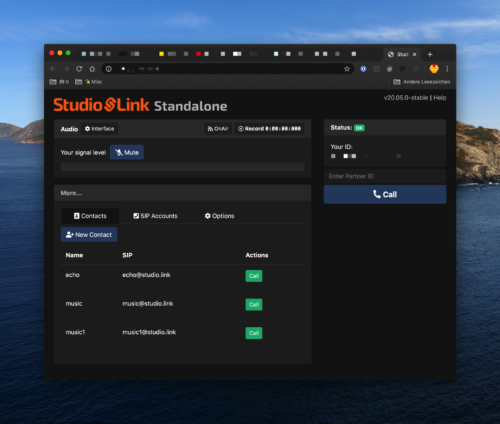Open the Options tab
Screen dimensions: 500x424
click(x=219, y=216)
